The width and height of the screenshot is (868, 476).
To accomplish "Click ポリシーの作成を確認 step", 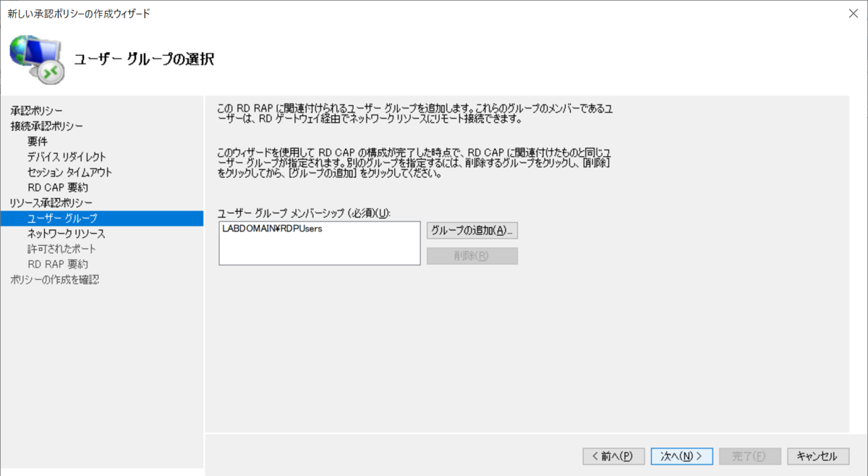I will tap(54, 279).
